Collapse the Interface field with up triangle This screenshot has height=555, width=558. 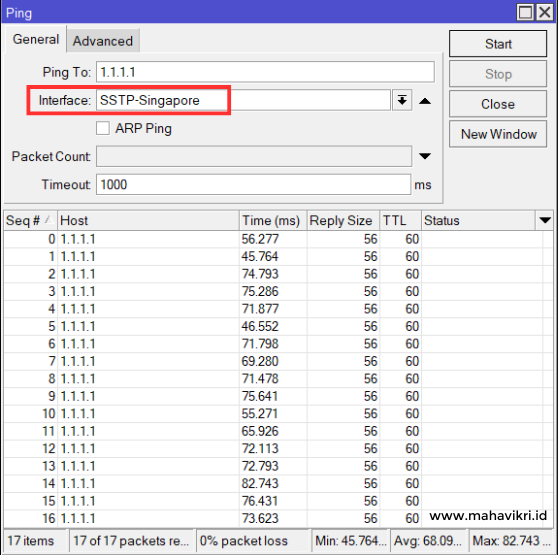pos(425,101)
